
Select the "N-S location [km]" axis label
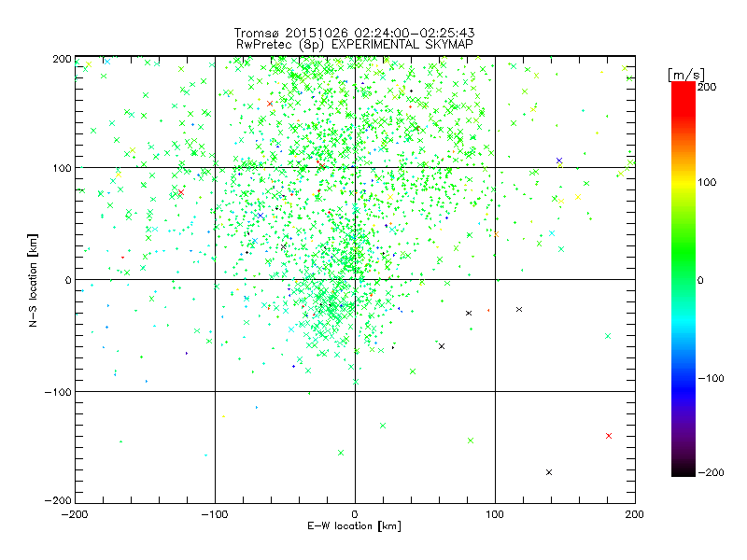pyautogui.click(x=33, y=280)
